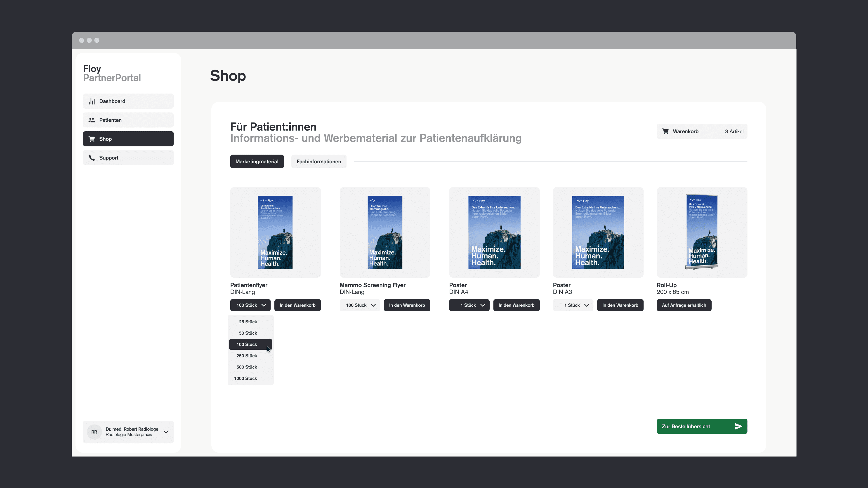This screenshot has height=488, width=868.
Task: Click the Support phone icon
Action: 92,158
